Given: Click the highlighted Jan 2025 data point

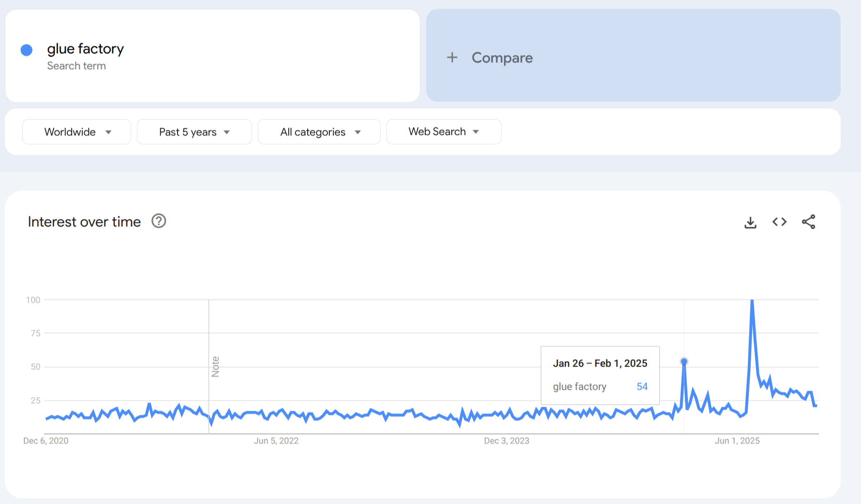Looking at the screenshot, I should coord(684,361).
